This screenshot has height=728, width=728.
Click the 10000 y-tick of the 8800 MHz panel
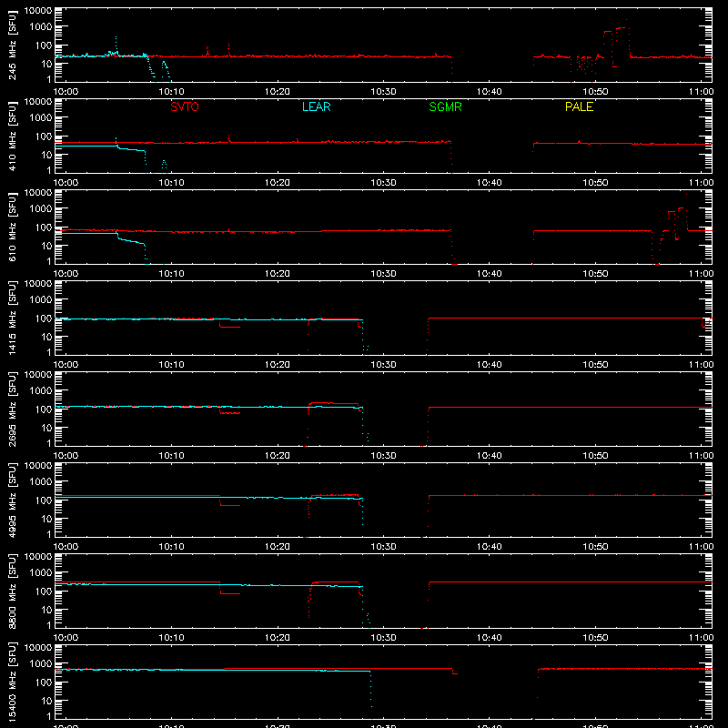coord(38,557)
